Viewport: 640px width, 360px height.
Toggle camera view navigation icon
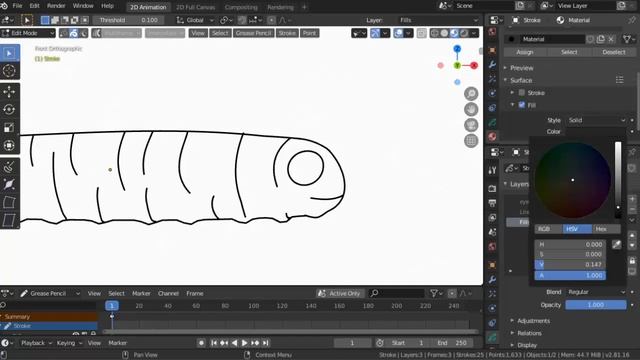[471, 125]
